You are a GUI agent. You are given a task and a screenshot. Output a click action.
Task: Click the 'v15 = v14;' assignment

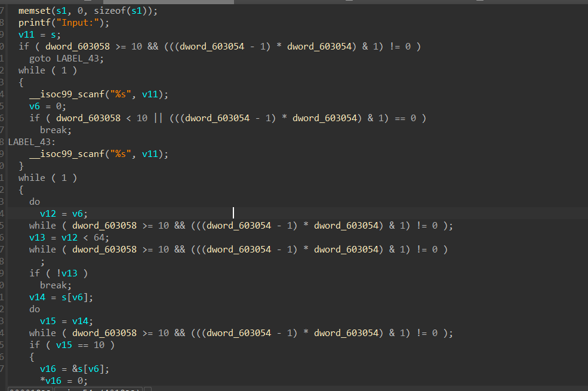pos(66,321)
